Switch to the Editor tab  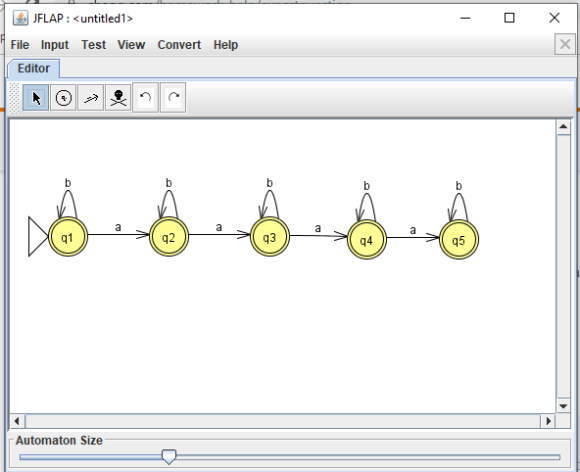tap(33, 68)
